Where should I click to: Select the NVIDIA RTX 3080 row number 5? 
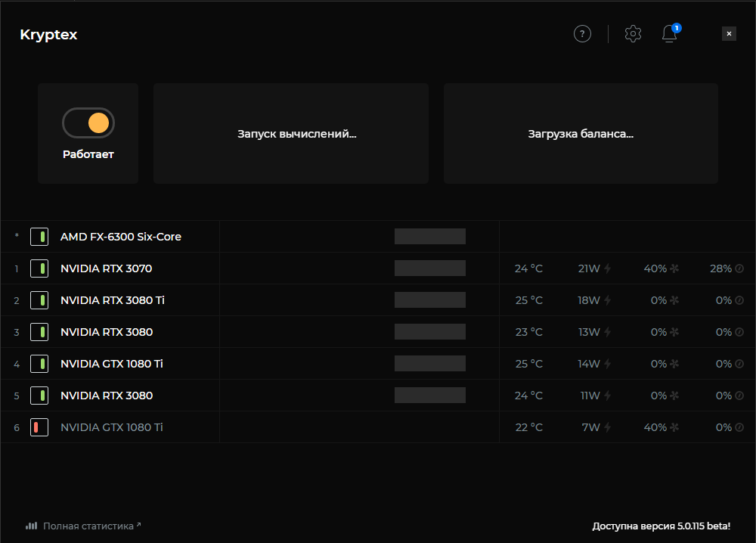378,396
